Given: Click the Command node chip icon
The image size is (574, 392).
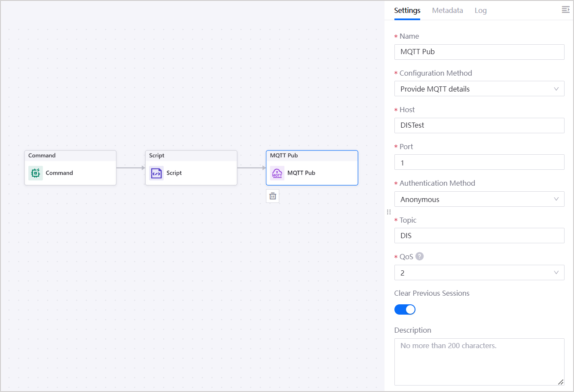Looking at the screenshot, I should 36,173.
